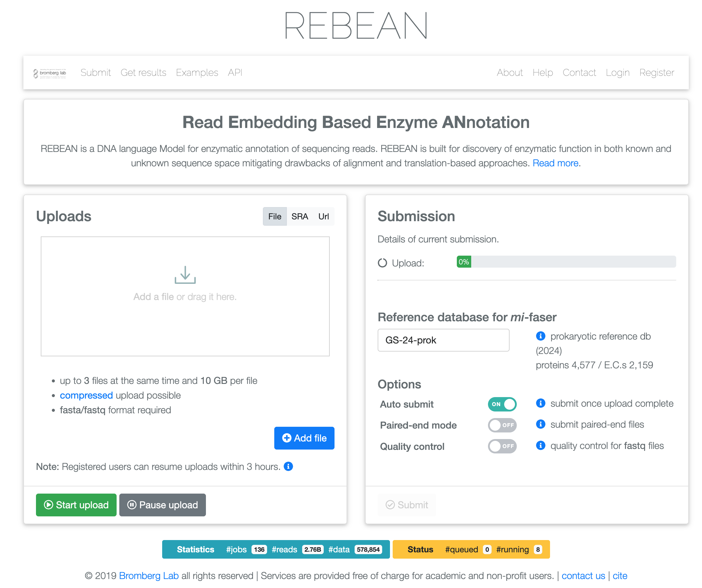Enable the Quality control switch
Image resolution: width=702 pixels, height=588 pixels.
pyautogui.click(x=502, y=446)
